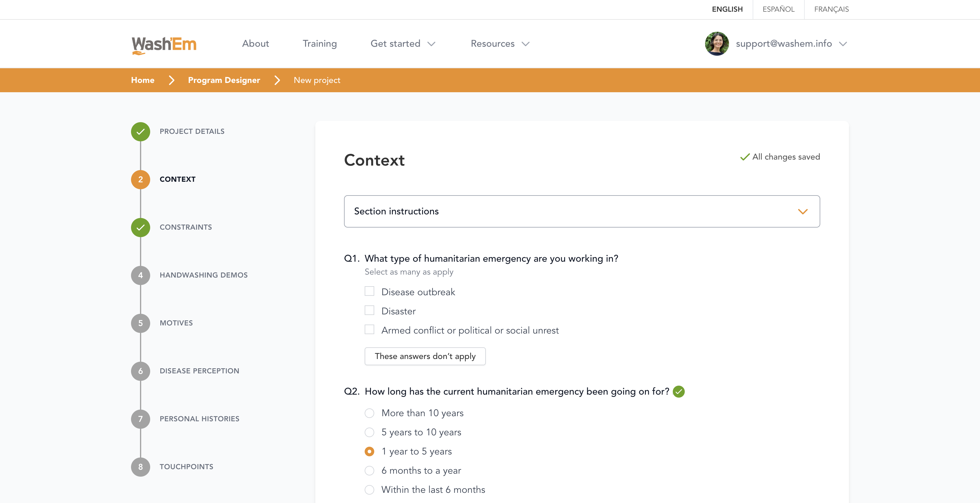Click the Constraints green checkmark step icon
Viewport: 980px width, 503px height.
click(x=140, y=228)
